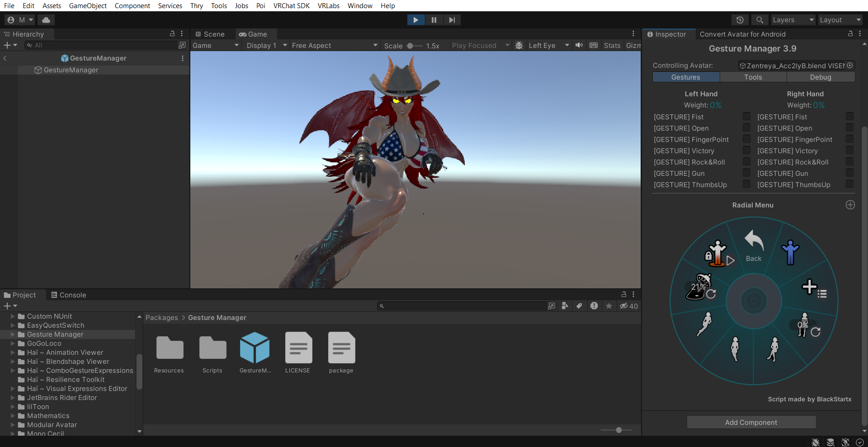Click the 0% standing figure radial item

[x=808, y=325]
